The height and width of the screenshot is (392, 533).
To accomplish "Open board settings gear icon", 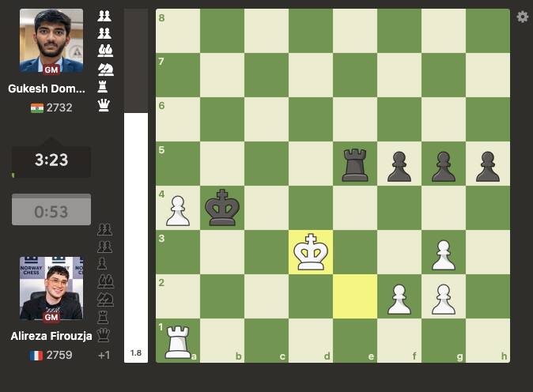I will pos(523,17).
